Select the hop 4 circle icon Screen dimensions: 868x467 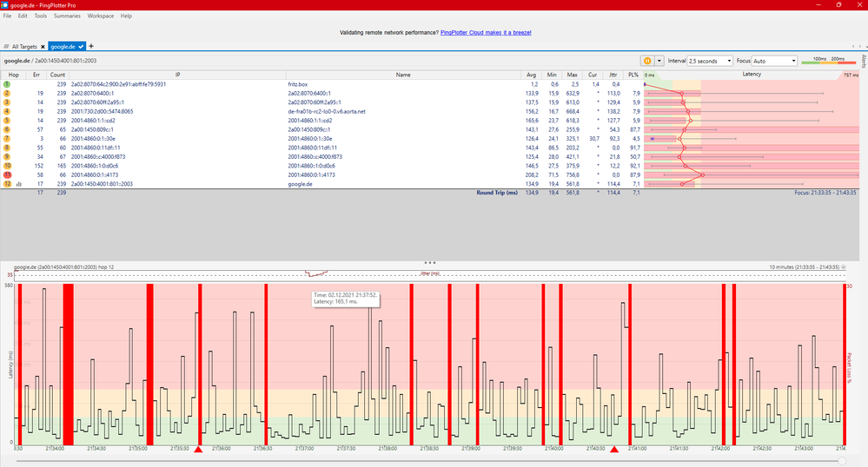(x=7, y=111)
